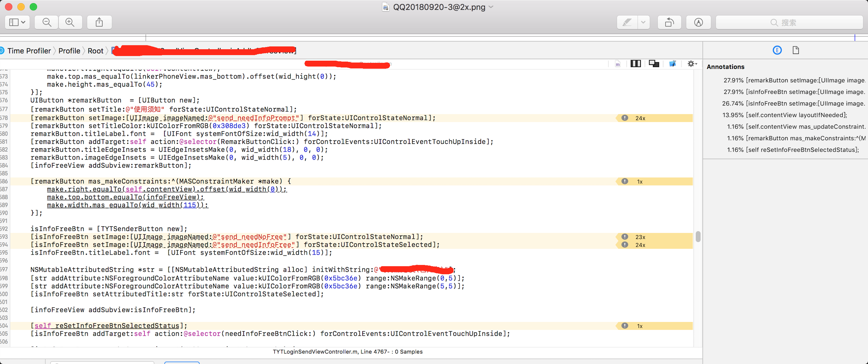The width and height of the screenshot is (868, 364).
Task: Click the zoom out magnifier button
Action: click(x=47, y=22)
